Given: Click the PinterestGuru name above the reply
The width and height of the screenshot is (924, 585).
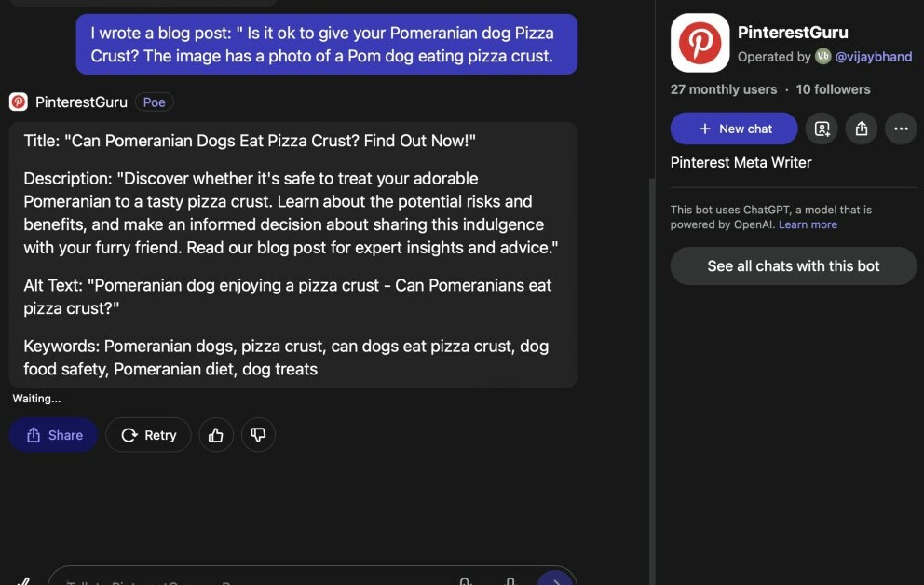Looking at the screenshot, I should point(81,102).
